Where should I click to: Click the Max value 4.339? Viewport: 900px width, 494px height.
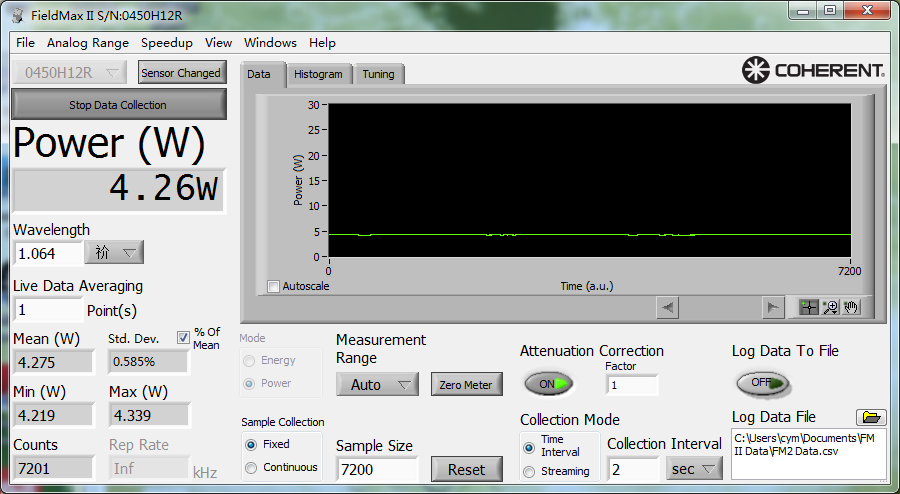[x=149, y=415]
